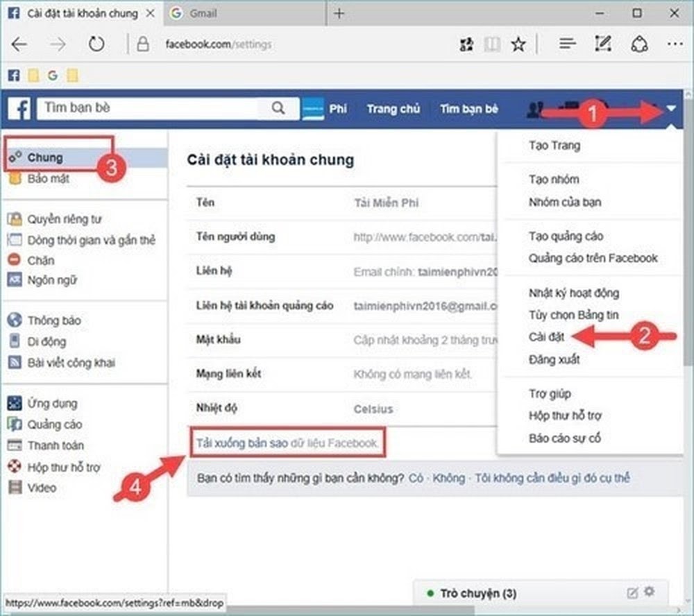Select Cài đặt in dropdown menu
The height and width of the screenshot is (616, 694).
(547, 337)
